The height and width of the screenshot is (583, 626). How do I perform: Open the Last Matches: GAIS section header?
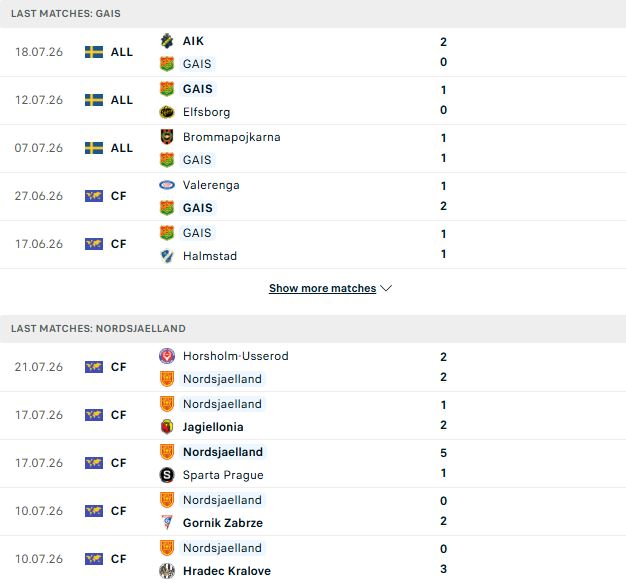click(x=313, y=14)
